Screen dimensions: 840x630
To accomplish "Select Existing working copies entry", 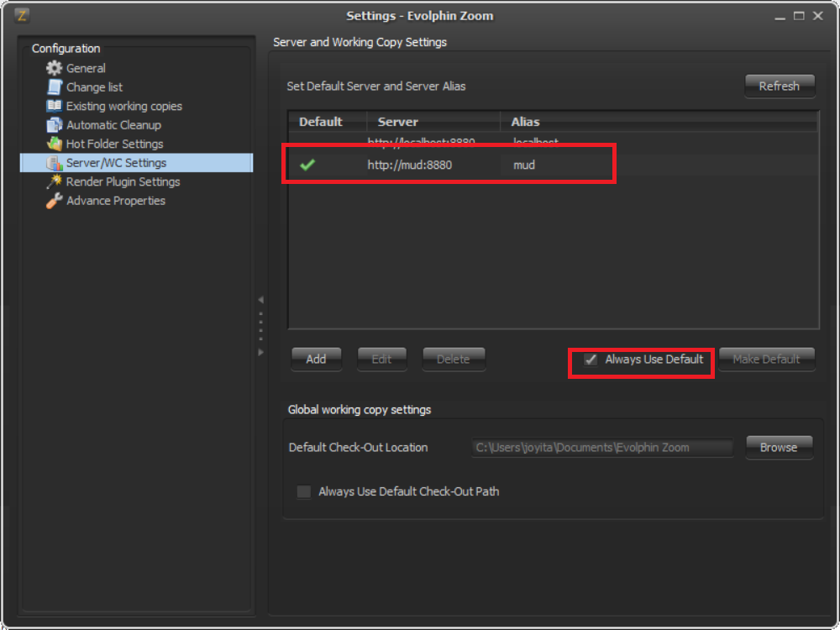I will tap(124, 106).
